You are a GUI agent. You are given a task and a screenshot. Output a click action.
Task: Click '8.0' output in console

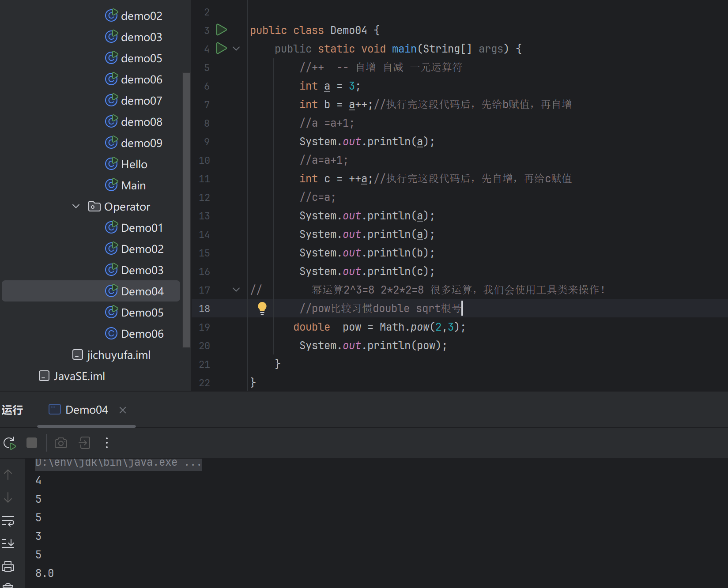point(45,573)
